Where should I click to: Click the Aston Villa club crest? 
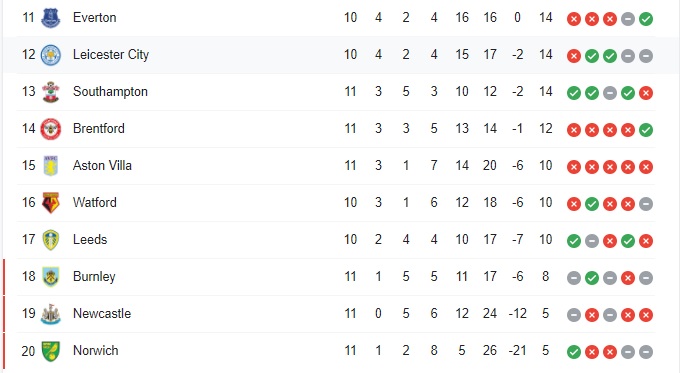pyautogui.click(x=51, y=166)
